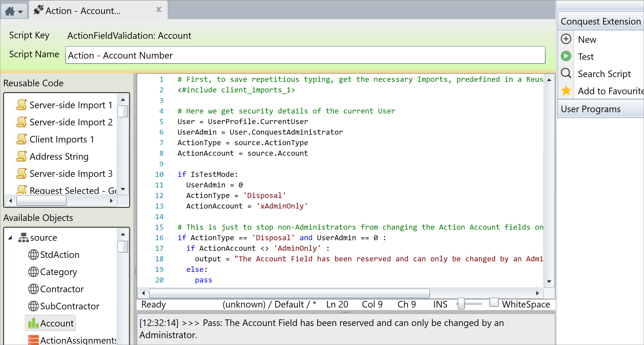Click the Ln 20 status bar entry
This screenshot has width=644, height=345.
pyautogui.click(x=337, y=304)
